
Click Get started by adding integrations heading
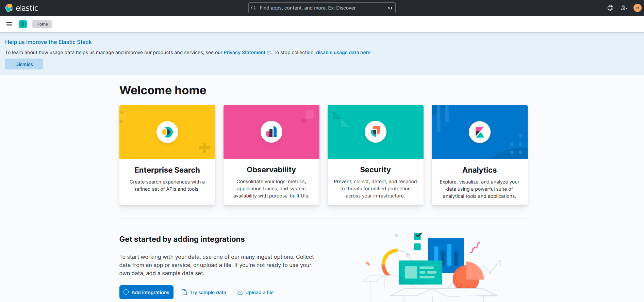[182, 239]
